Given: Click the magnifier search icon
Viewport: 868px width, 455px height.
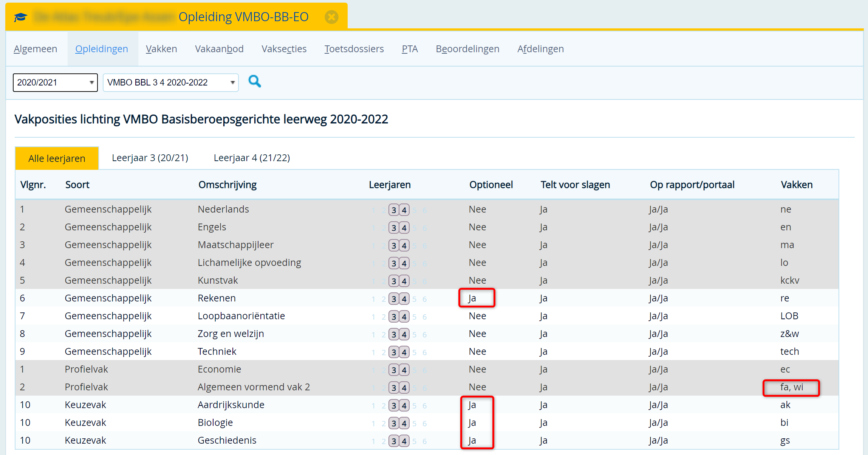Looking at the screenshot, I should point(255,81).
